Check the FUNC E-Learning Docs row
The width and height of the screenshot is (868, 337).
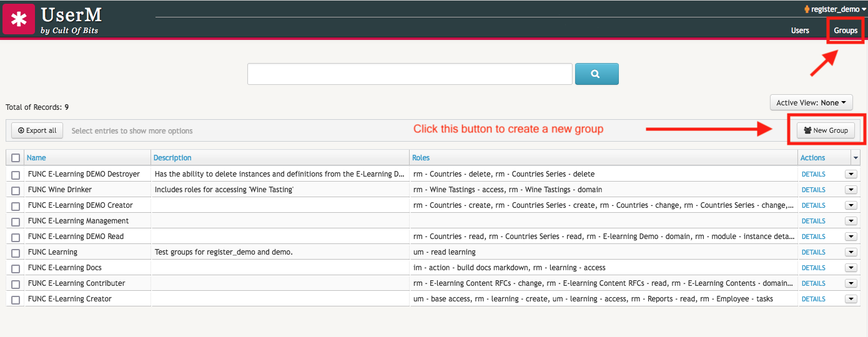pyautogui.click(x=16, y=268)
